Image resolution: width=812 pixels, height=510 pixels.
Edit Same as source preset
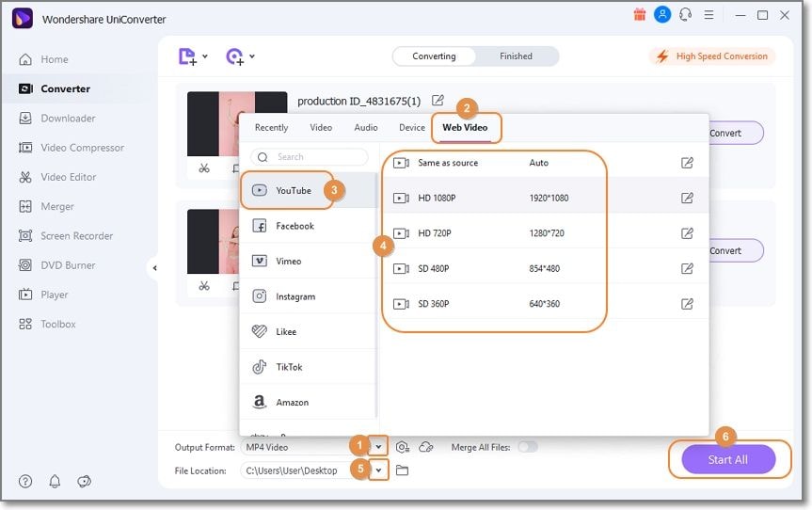click(x=687, y=163)
